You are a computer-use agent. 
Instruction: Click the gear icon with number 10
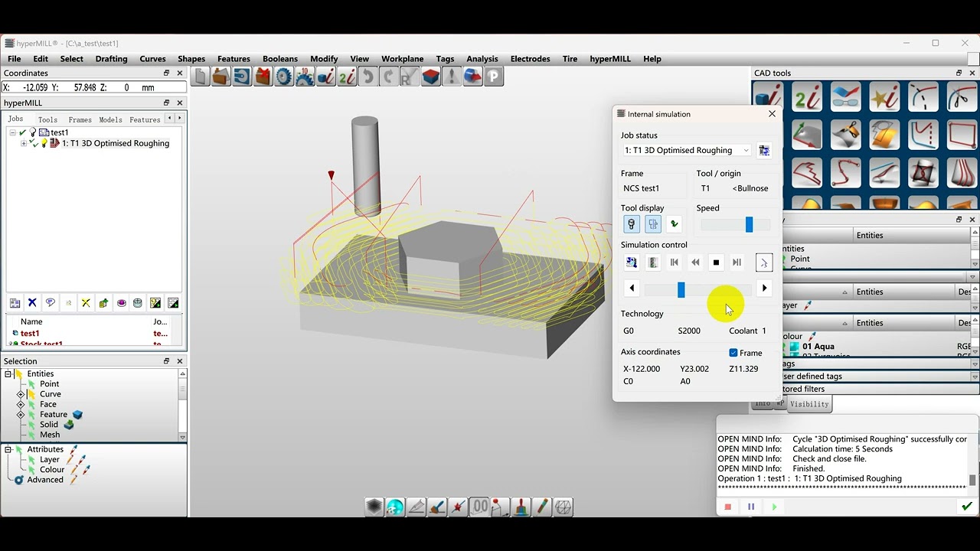point(305,77)
